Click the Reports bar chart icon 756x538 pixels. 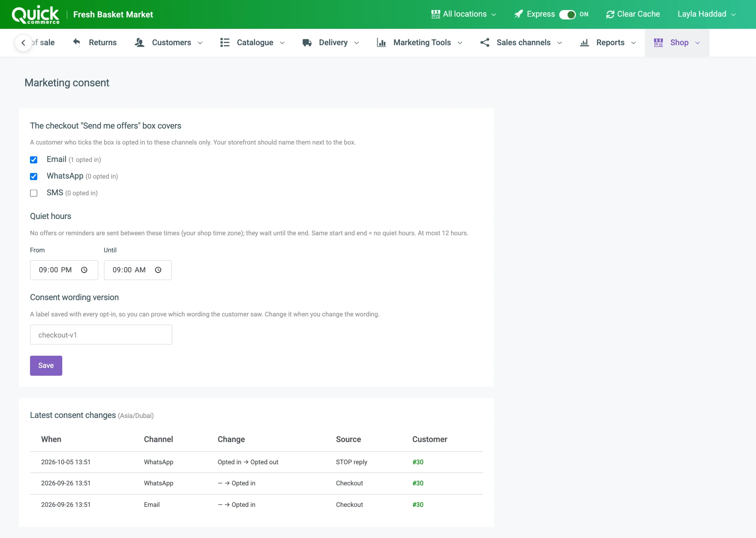tap(584, 43)
